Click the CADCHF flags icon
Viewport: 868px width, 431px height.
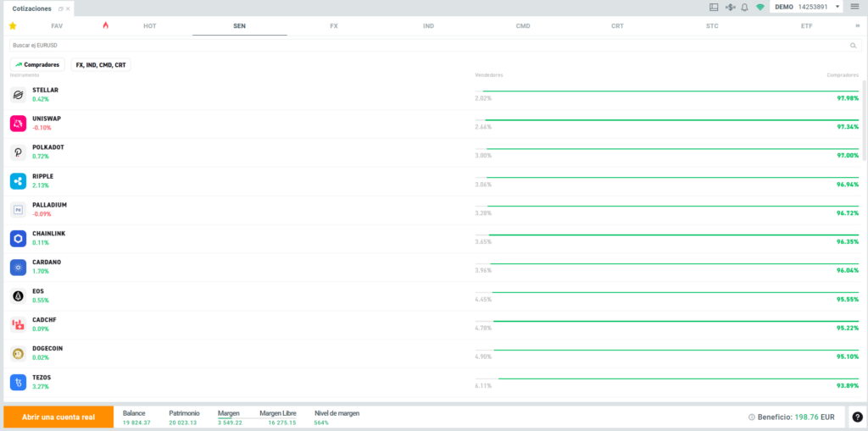[19, 325]
